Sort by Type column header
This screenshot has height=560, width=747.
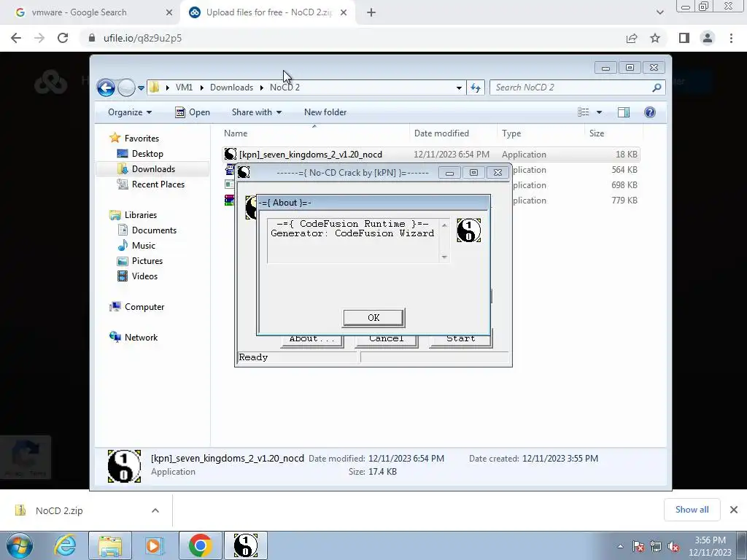[x=541, y=133]
